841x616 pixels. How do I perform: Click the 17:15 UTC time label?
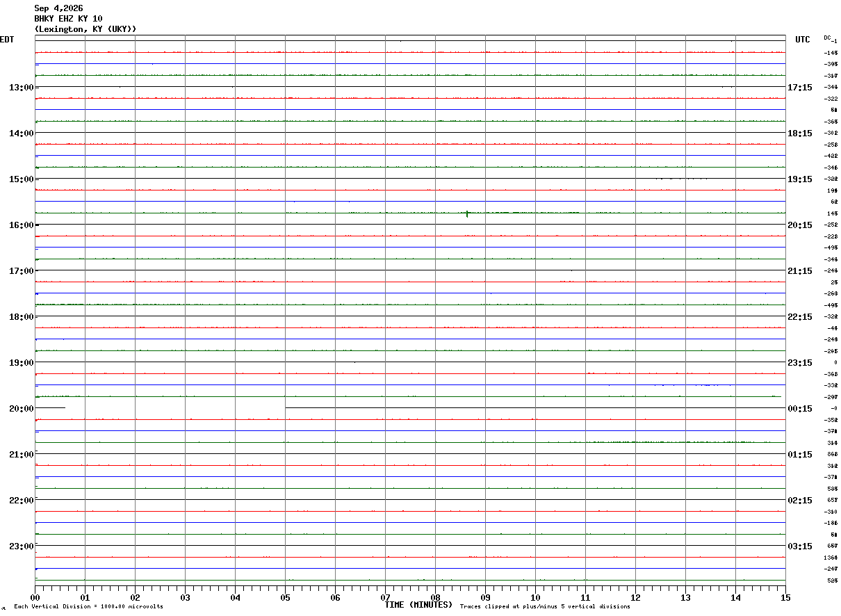click(x=799, y=88)
